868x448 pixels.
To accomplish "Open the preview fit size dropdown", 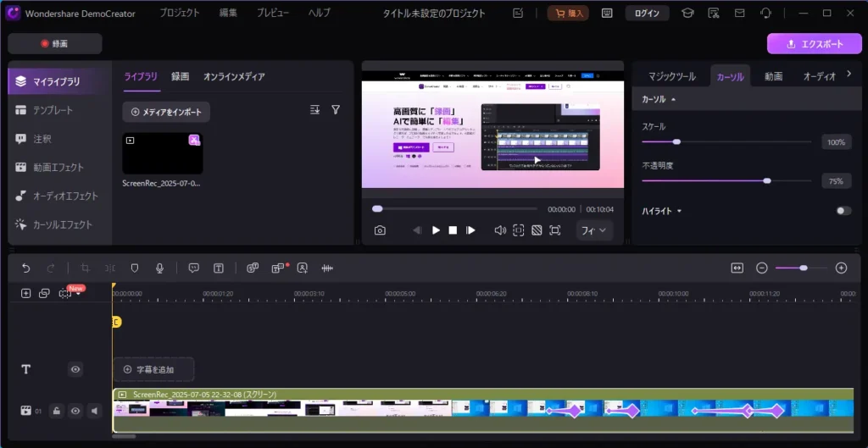I will point(594,230).
